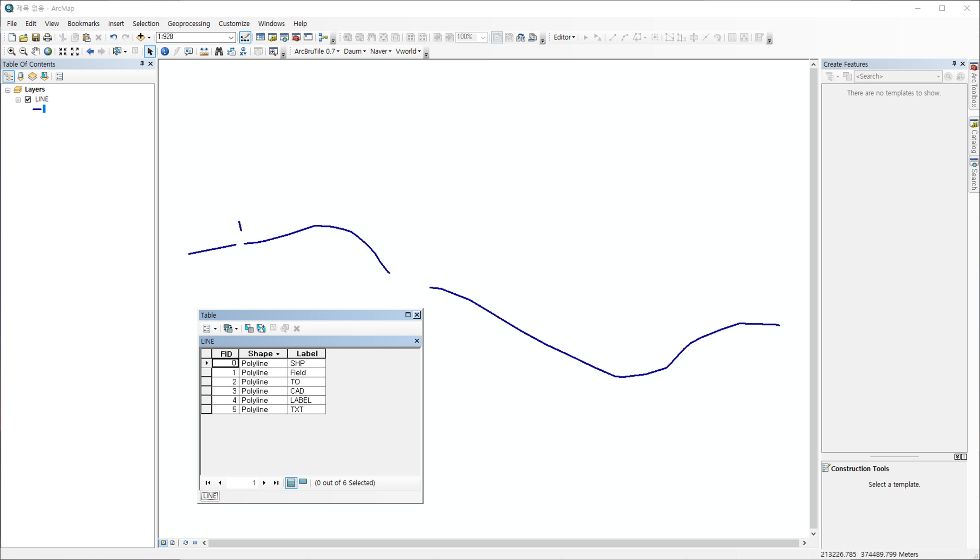Image resolution: width=980 pixels, height=560 pixels.
Task: Uncheck the LINE layer visibility checkbox
Action: click(x=28, y=100)
